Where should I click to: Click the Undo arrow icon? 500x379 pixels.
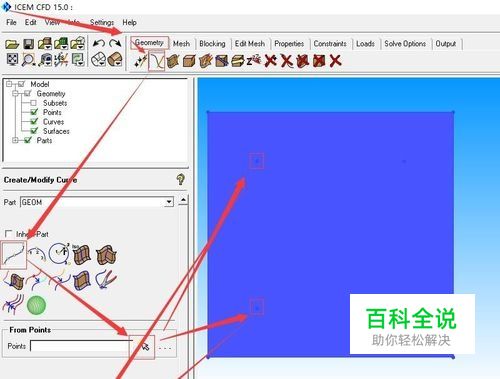pos(99,44)
